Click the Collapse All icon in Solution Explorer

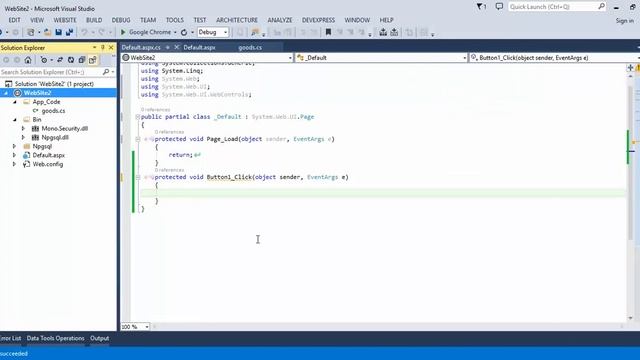82,60
